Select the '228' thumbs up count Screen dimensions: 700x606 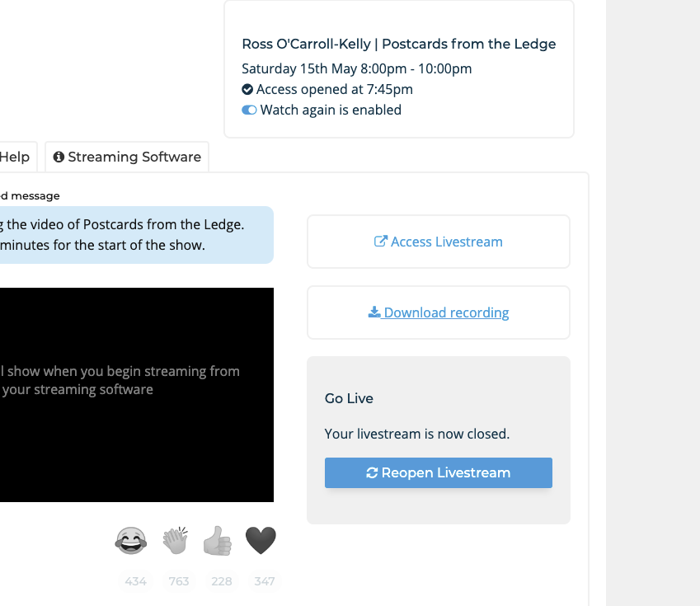pyautogui.click(x=222, y=581)
